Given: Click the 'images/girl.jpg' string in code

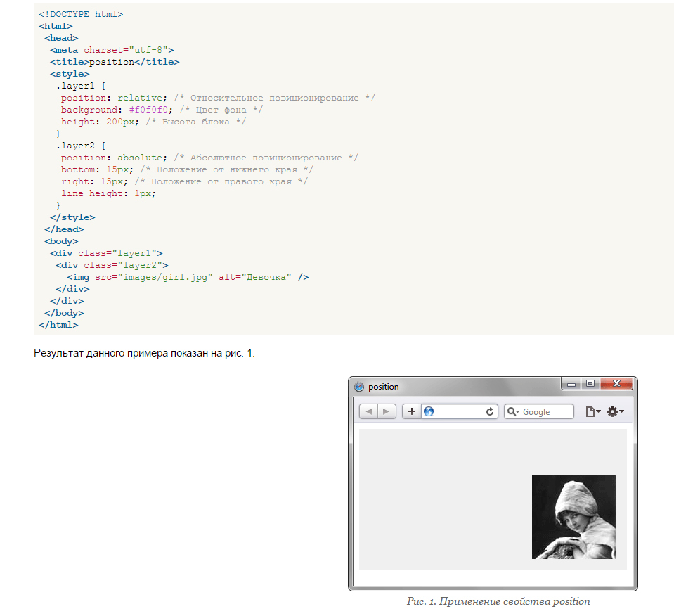Looking at the screenshot, I should pyautogui.click(x=165, y=277).
